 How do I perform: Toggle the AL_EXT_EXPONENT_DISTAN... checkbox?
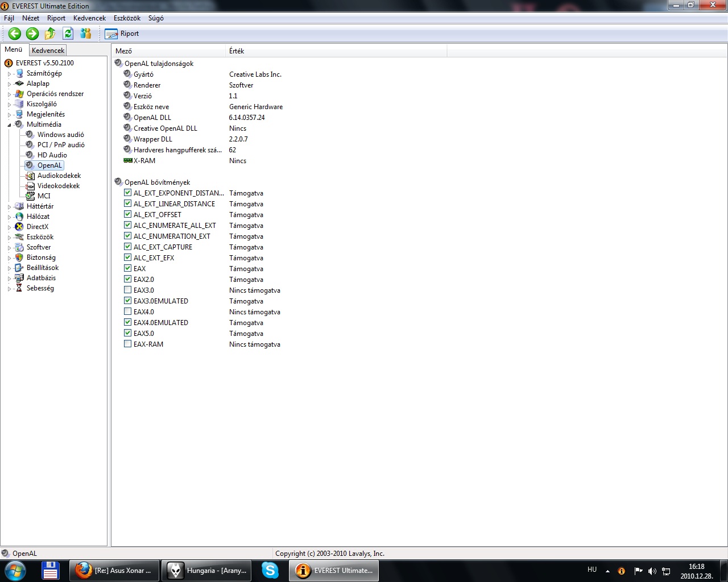[x=127, y=193]
